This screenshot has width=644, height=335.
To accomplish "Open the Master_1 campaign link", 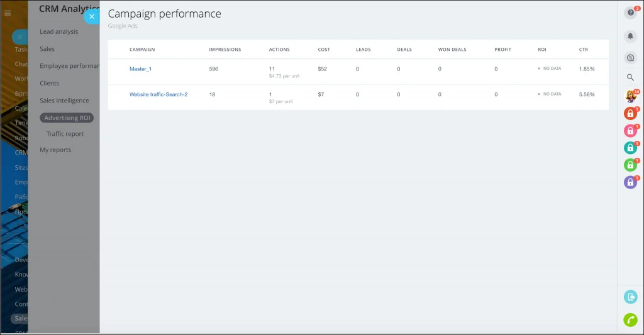I will coord(140,69).
